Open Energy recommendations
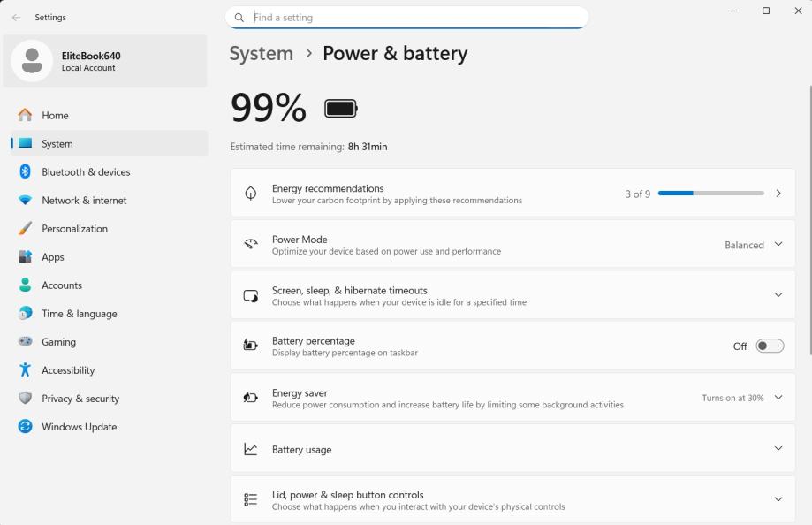This screenshot has width=812, height=525. (512, 194)
